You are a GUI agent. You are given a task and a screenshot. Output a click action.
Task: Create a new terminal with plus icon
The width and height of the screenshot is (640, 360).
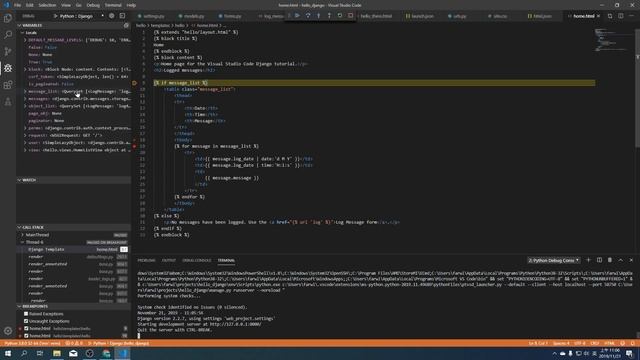click(589, 260)
